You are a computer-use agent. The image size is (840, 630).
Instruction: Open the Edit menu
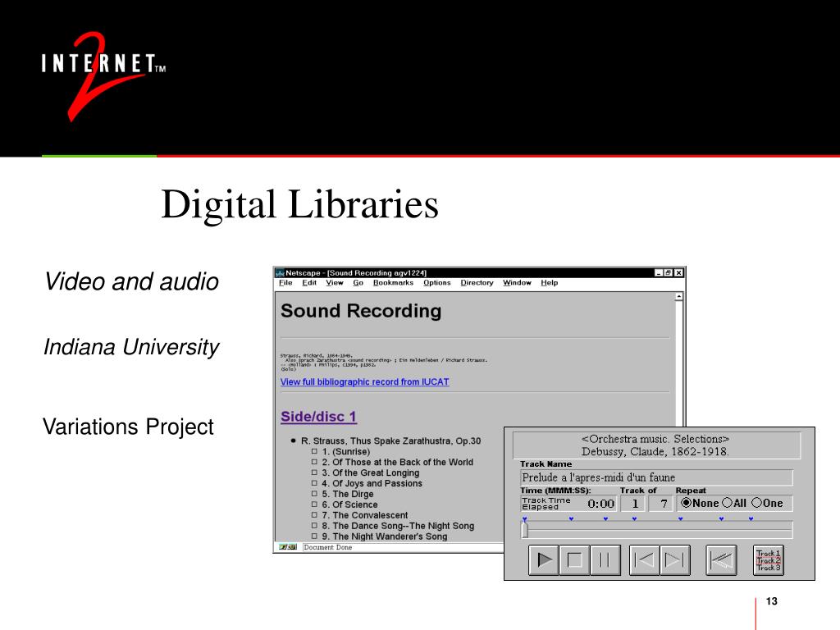tap(309, 283)
